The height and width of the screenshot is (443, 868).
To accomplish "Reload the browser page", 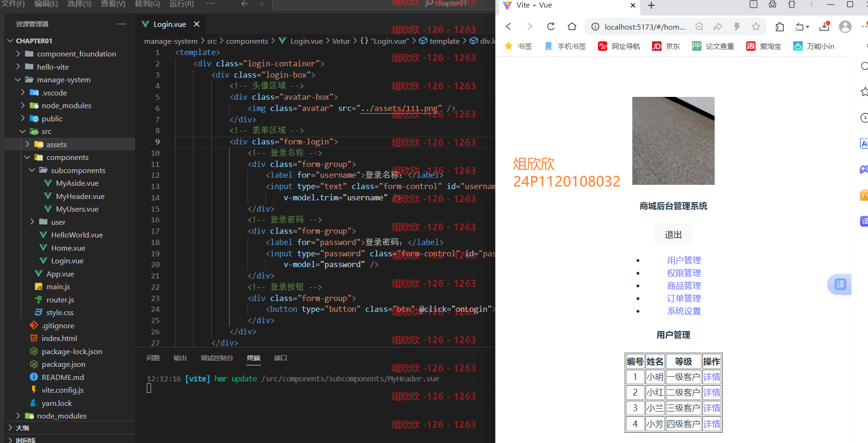I will 551,26.
